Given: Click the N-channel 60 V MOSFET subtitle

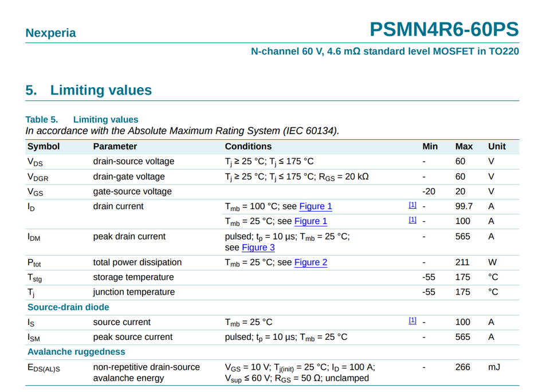Looking at the screenshot, I should (385, 51).
